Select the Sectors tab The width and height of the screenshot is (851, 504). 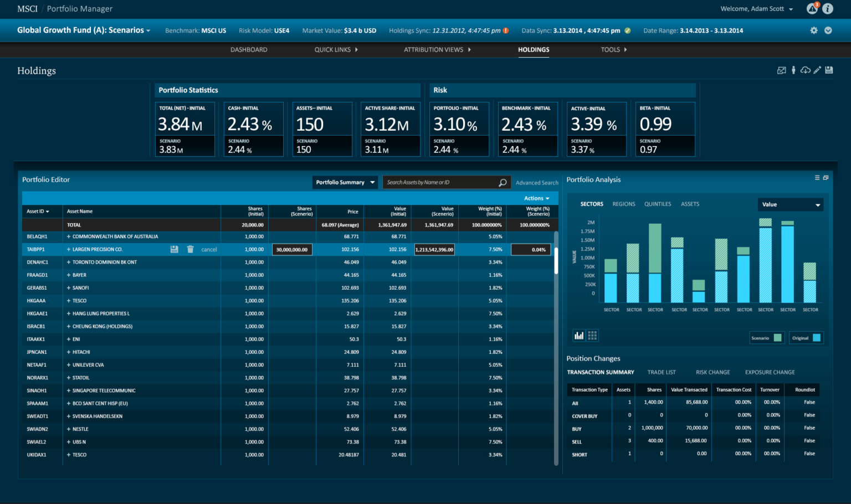(x=592, y=204)
